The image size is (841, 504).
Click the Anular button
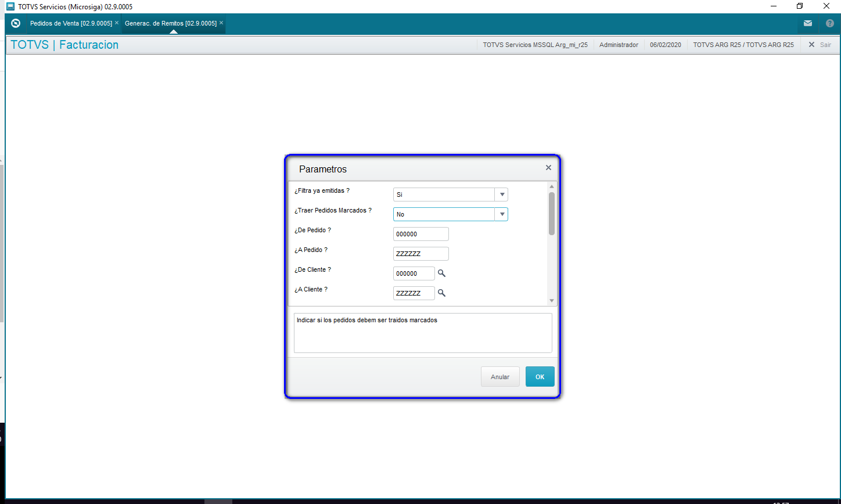500,377
